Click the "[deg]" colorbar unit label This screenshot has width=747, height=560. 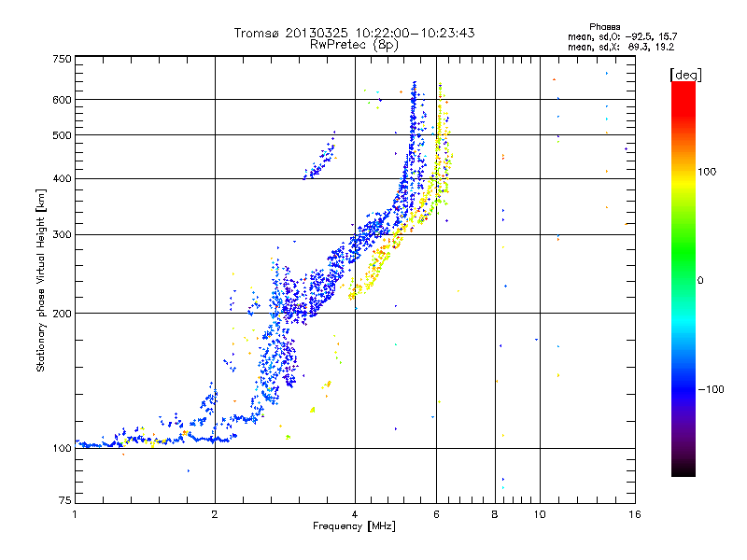pyautogui.click(x=685, y=75)
